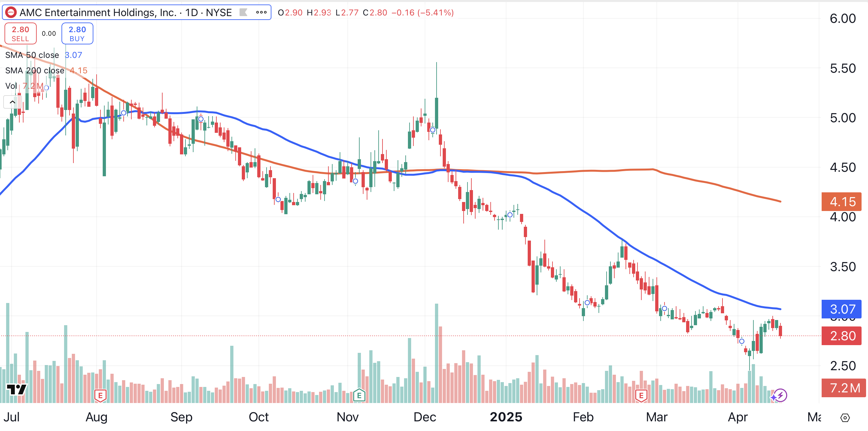The image size is (868, 431).
Task: Click the AMC ticker logo icon
Action: [11, 13]
